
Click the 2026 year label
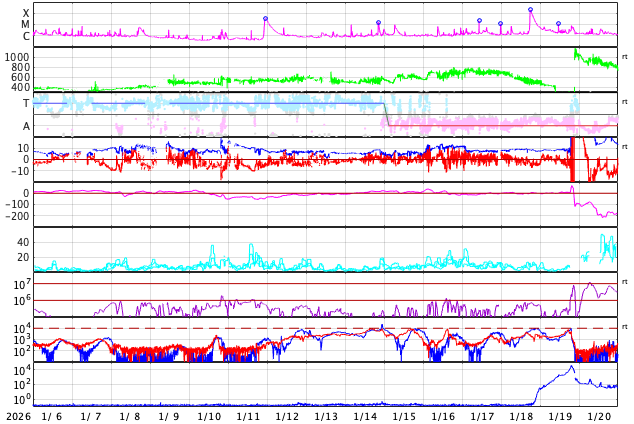(18, 416)
